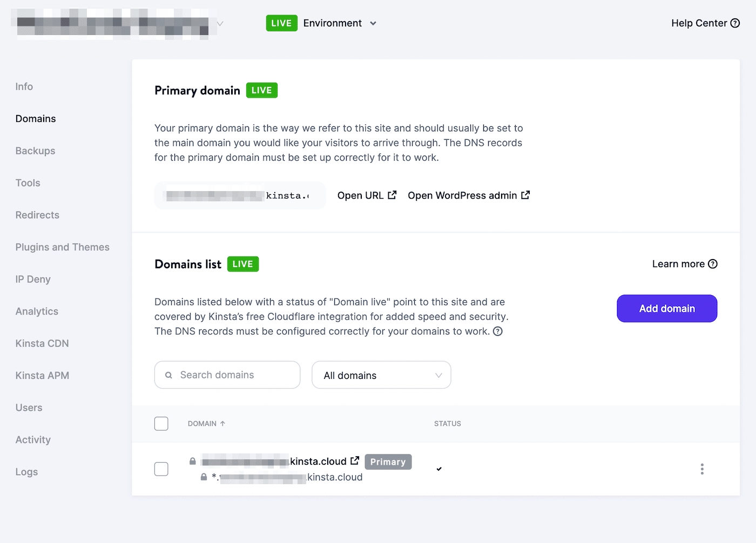Click the Open WordPress admin link
This screenshot has height=543, width=756.
462,195
